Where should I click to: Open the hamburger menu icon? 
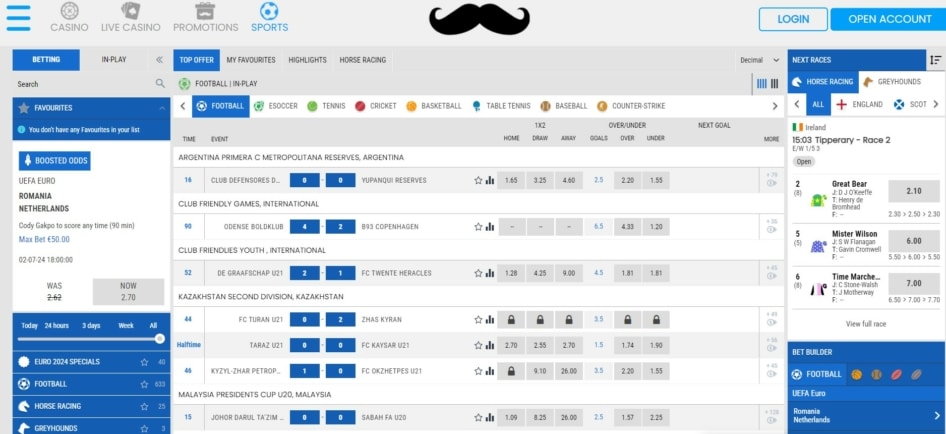[18, 17]
